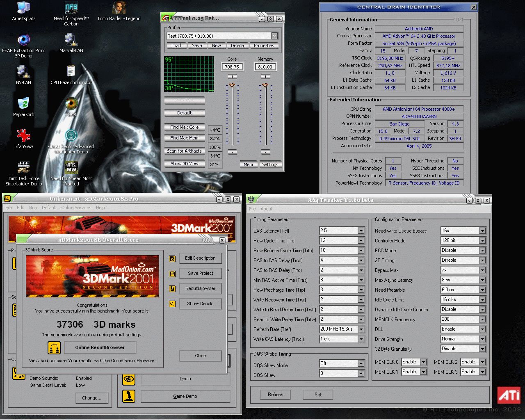The image size is (525, 420).
Task: Click the ATITool temperature graph
Action: click(189, 74)
